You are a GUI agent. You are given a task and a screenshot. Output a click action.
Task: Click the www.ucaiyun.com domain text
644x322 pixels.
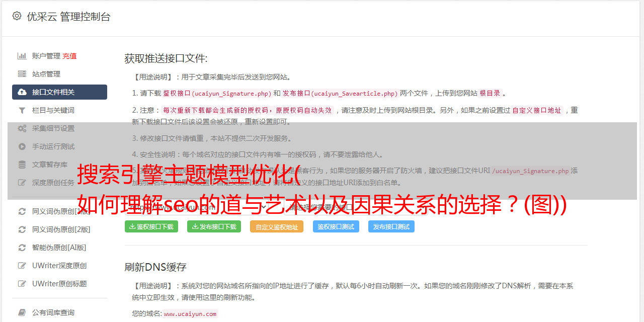(190, 314)
